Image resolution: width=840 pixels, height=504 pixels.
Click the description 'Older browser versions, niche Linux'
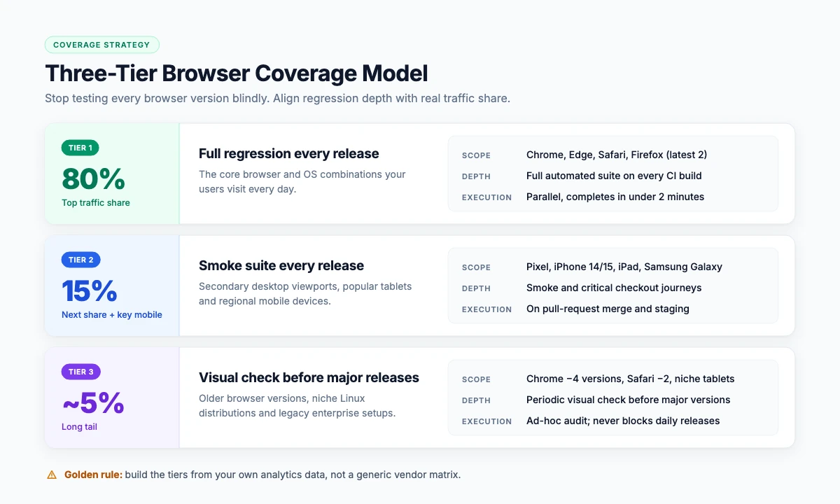[x=297, y=406]
